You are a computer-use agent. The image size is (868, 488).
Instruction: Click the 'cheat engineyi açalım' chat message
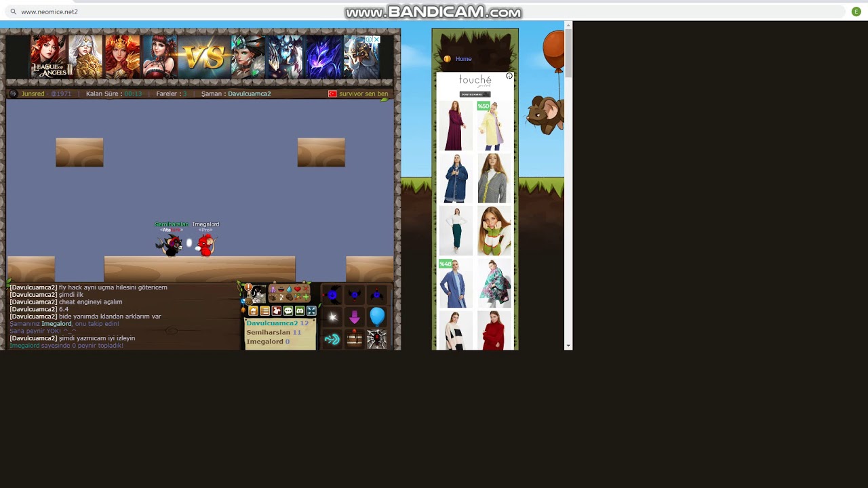tap(91, 302)
